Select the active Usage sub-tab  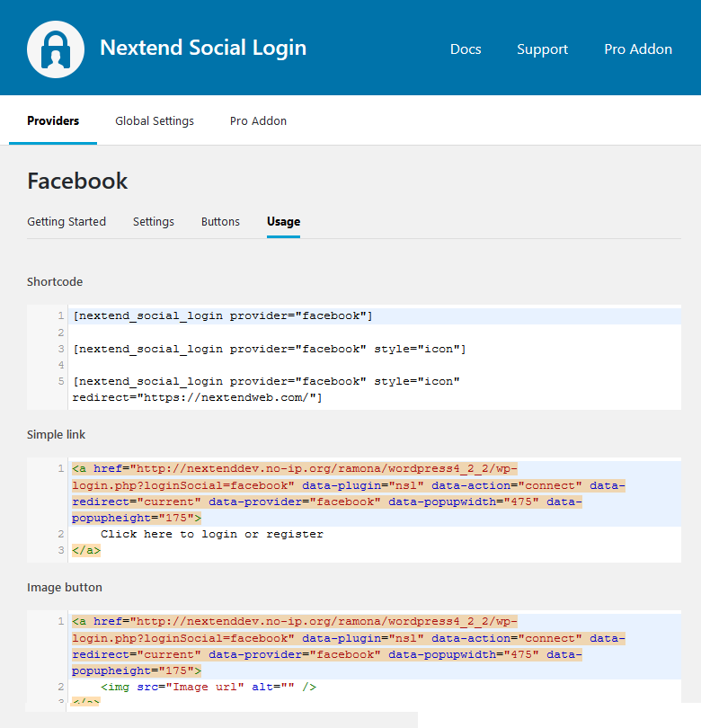(283, 221)
